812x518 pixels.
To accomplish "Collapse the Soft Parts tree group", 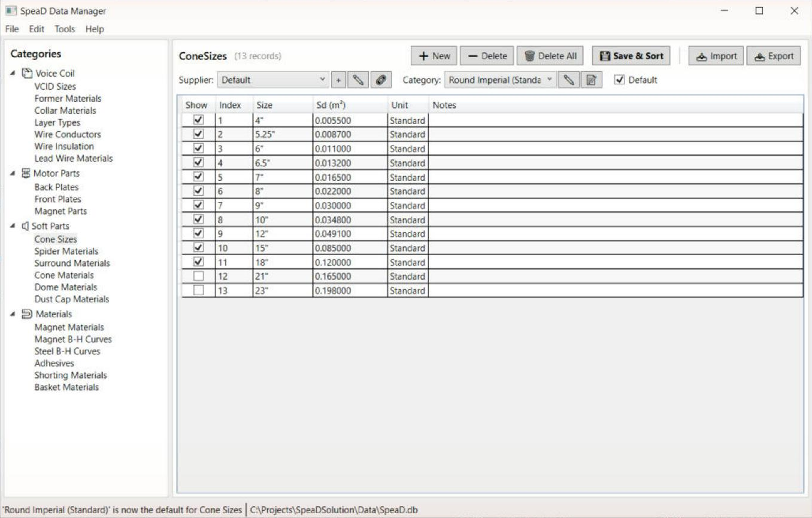I will click(x=13, y=226).
